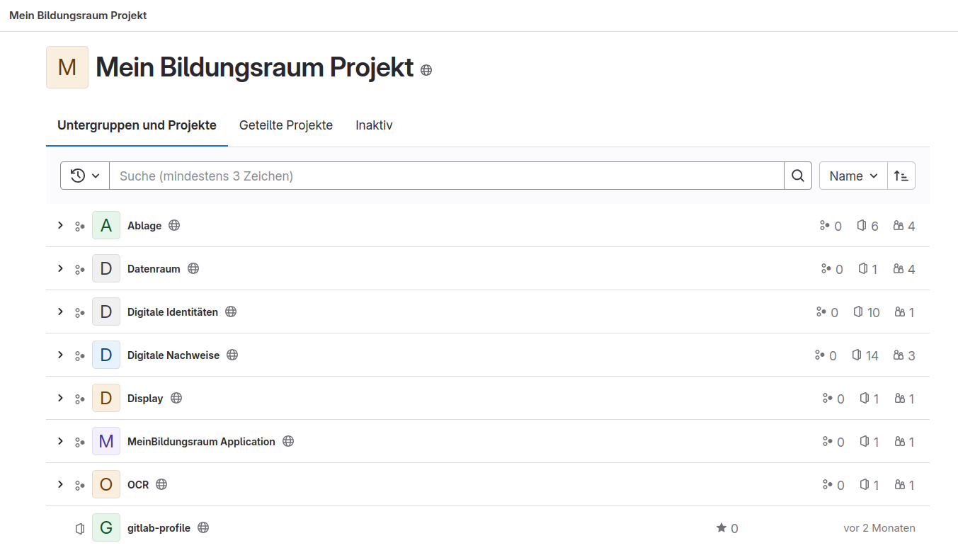
Task: Switch to Untergruppen und Projekte tab
Action: click(137, 125)
